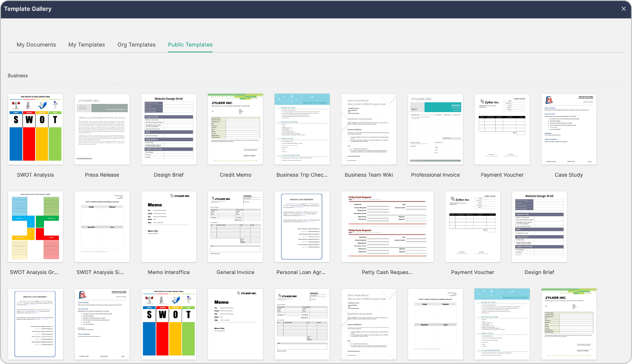Open the SWOT Analysis template thumbnail

point(36,129)
